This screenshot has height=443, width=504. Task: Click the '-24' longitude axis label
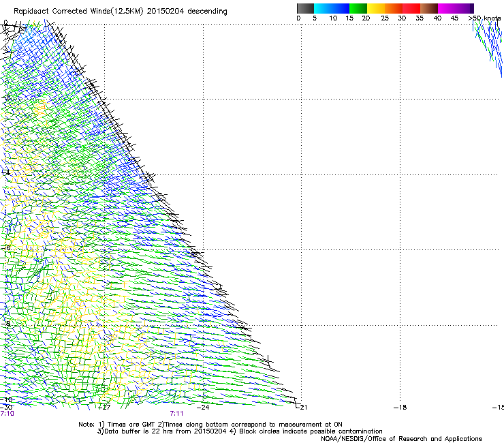(203, 408)
